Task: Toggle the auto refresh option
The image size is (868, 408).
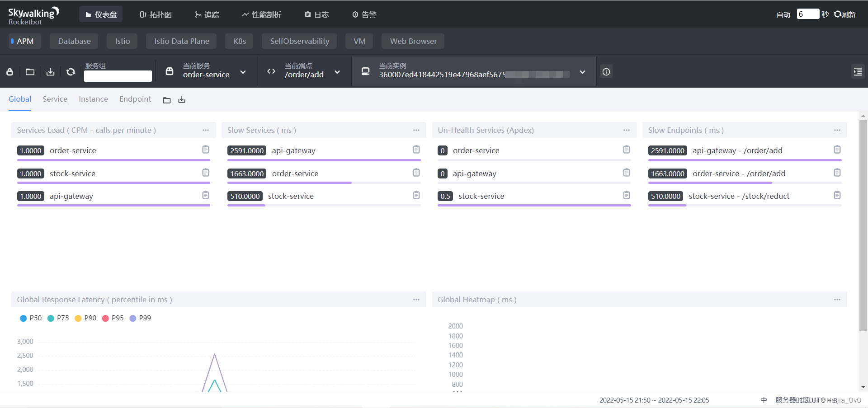Action: [783, 14]
